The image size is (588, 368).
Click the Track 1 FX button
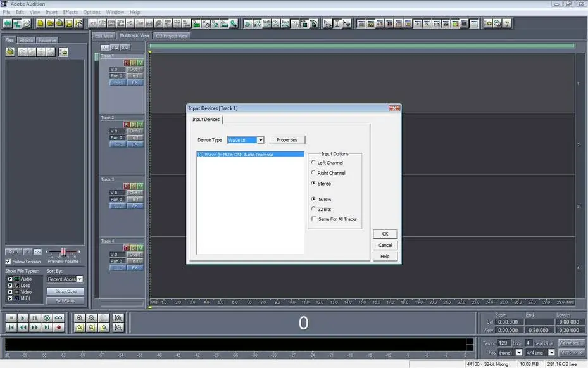point(135,82)
